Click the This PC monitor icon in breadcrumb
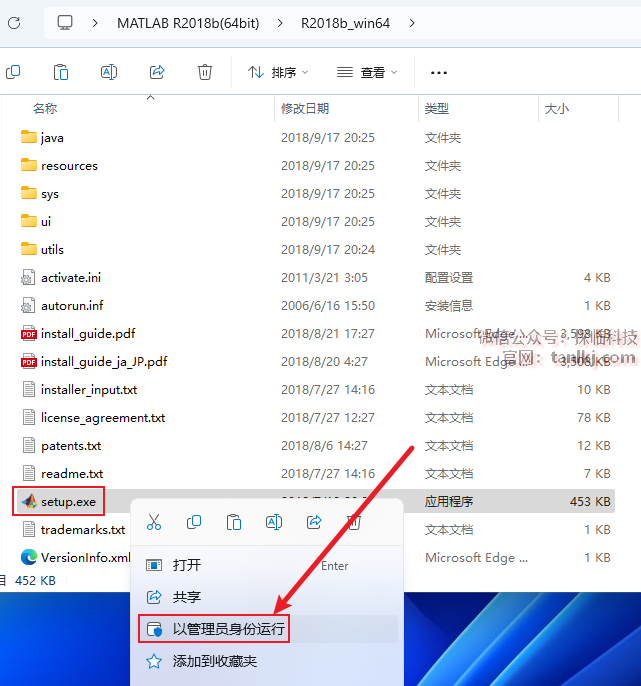Viewport: 641px width, 686px height. [65, 23]
